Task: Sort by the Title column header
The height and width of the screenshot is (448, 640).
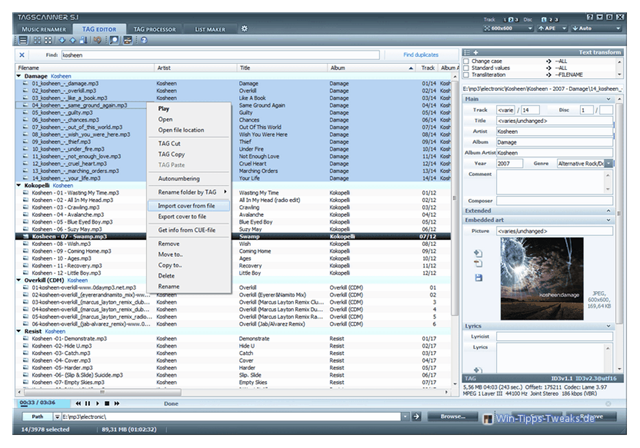Action: (282, 68)
